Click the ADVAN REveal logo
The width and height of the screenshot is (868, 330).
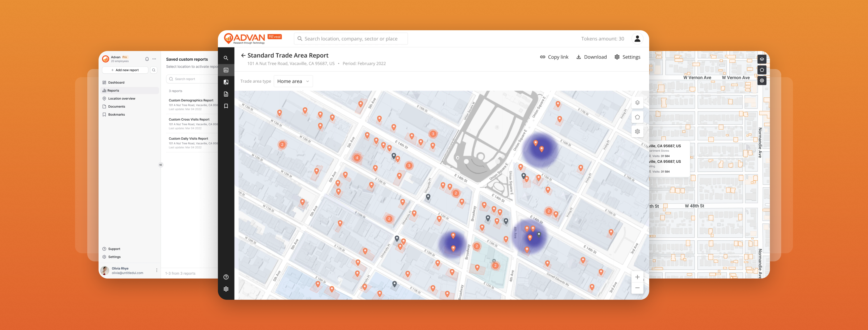(x=253, y=39)
